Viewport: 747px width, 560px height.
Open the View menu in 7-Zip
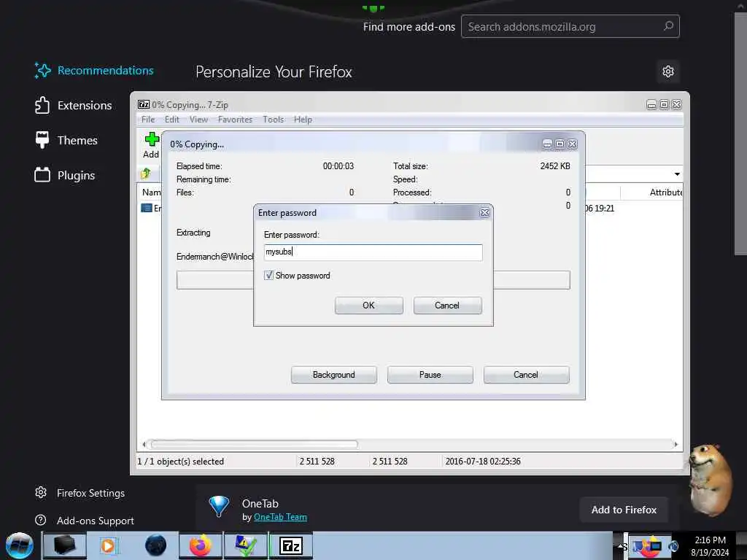tap(198, 120)
